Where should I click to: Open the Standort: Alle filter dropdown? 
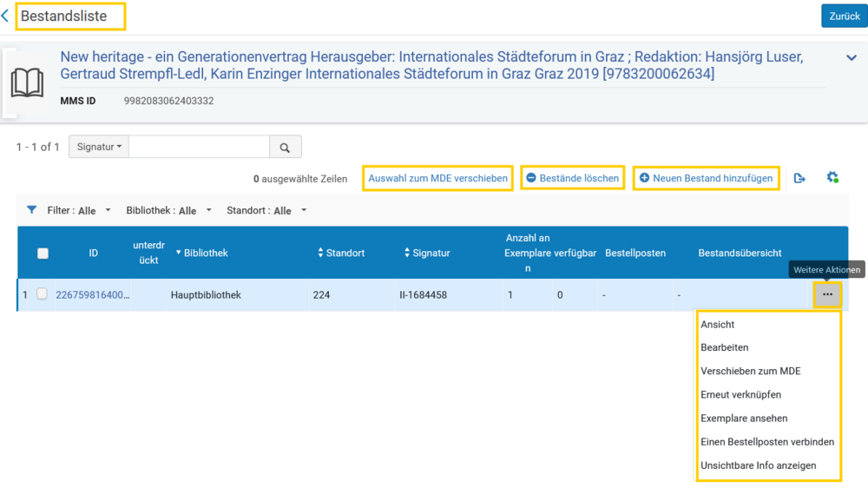click(x=266, y=210)
